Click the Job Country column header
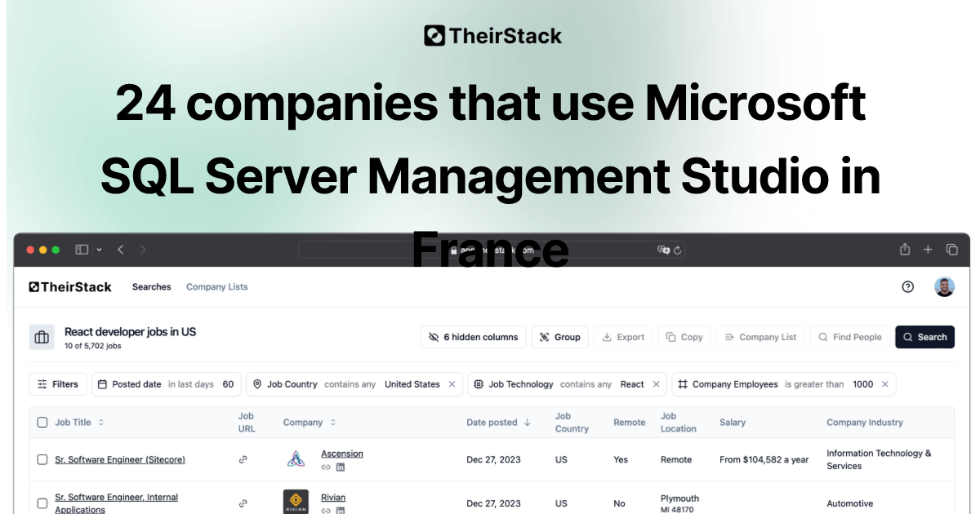Viewport: 980px width, 514px height. click(x=572, y=423)
